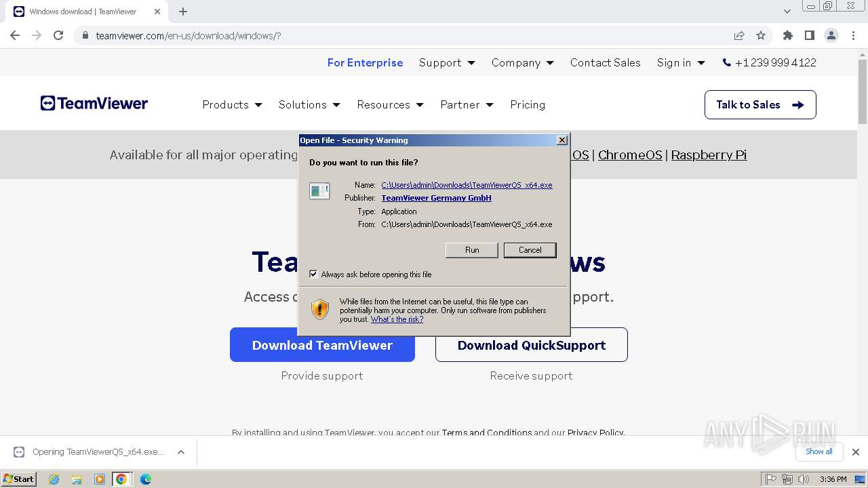The image size is (868, 488).
Task: Open a new browser tab
Action: (x=183, y=12)
